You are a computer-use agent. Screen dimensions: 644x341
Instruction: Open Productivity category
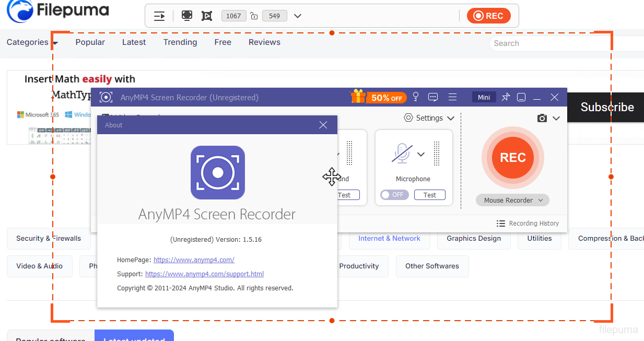(359, 266)
